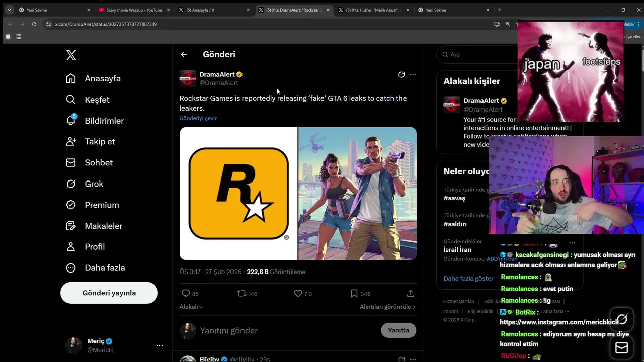Click Grok icon on DramaAlert post

(x=401, y=74)
